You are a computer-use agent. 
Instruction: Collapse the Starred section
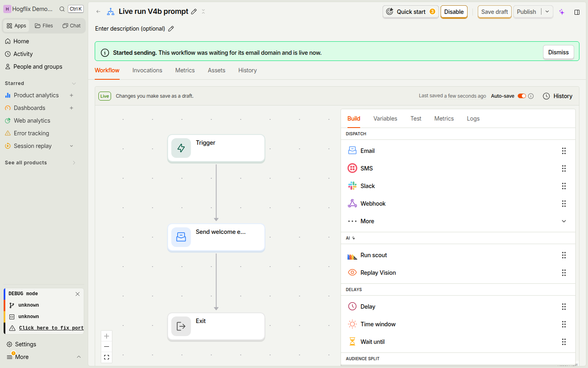pos(74,83)
